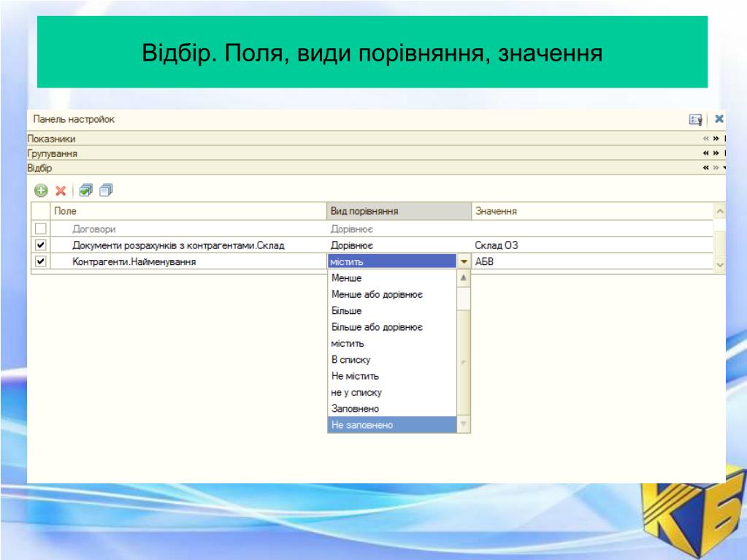
Task: Click Дорівнює cell in the Склад row
Action: (x=399, y=245)
